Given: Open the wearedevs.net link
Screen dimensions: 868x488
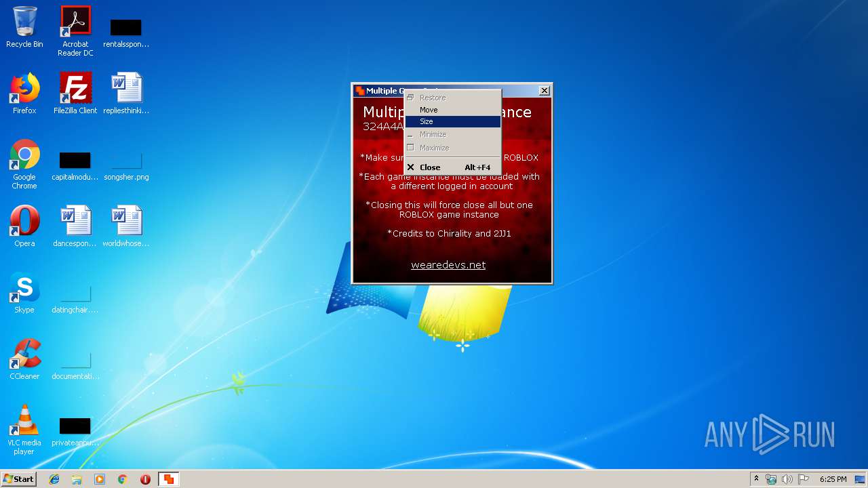Looking at the screenshot, I should point(448,265).
